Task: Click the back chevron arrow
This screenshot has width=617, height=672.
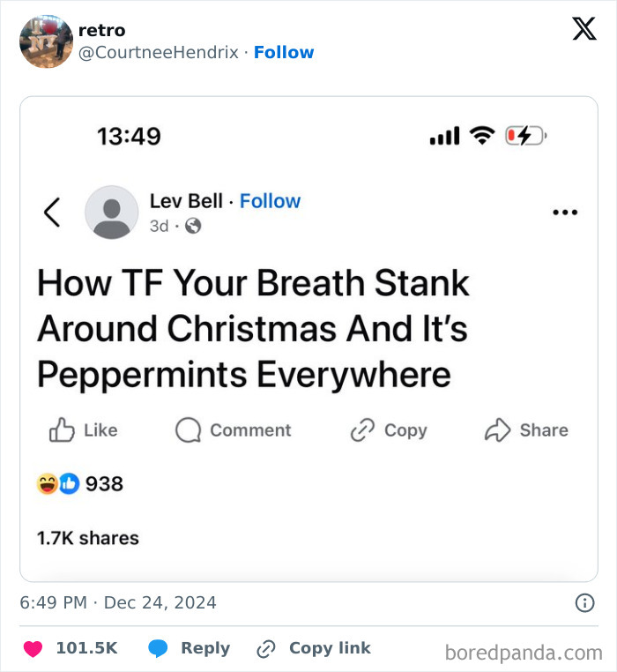Action: 52,212
